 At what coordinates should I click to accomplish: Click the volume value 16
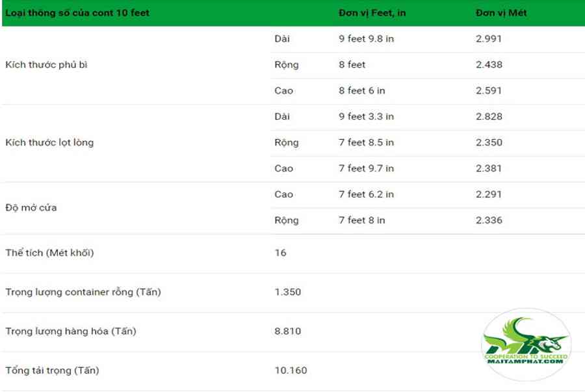click(x=281, y=253)
